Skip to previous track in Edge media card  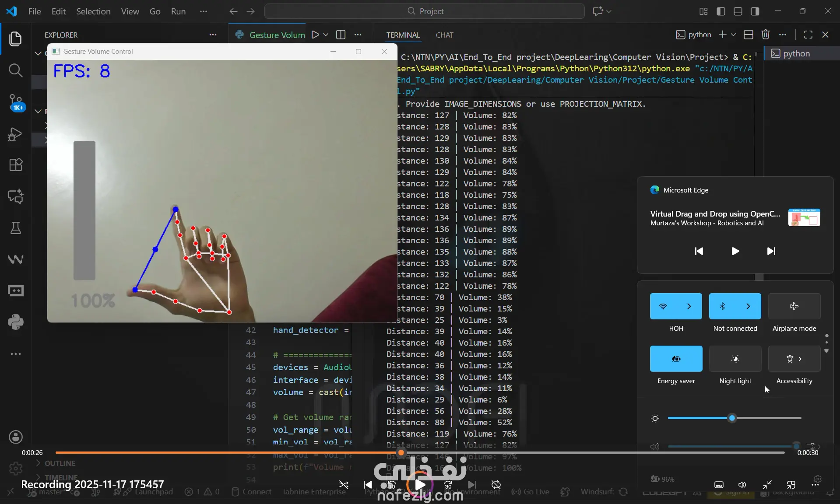pos(699,251)
